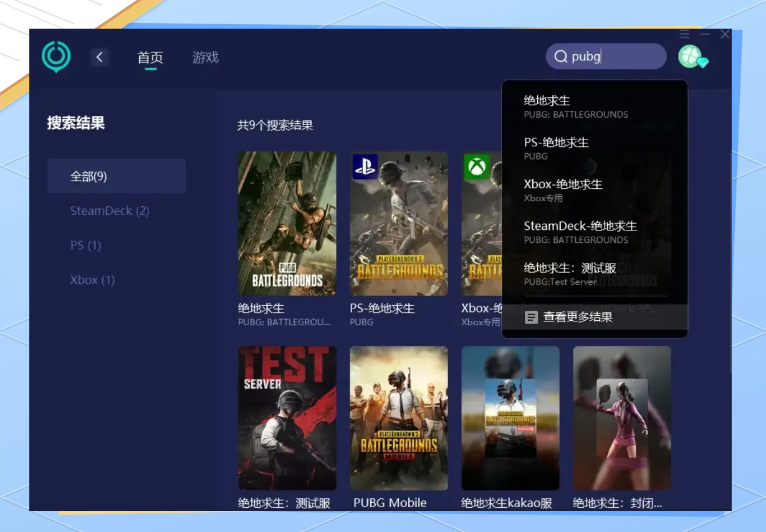Minimize the accelerator window
This screenshot has width=766, height=532.
click(705, 34)
